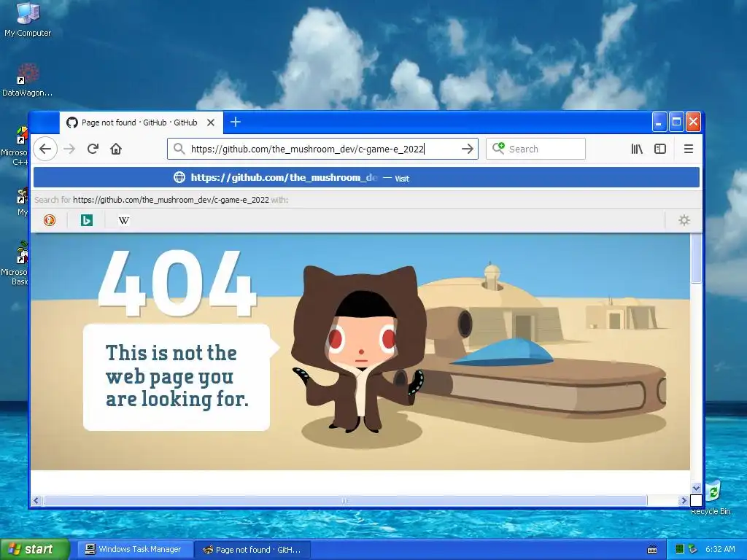
Task: Click the horizontal scrollbar thumb
Action: point(345,501)
